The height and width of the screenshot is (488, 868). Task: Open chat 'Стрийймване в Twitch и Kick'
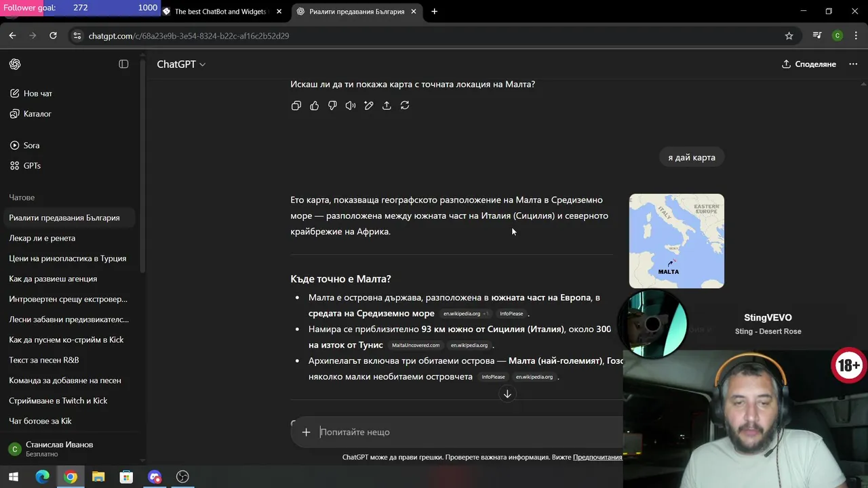coord(70,401)
